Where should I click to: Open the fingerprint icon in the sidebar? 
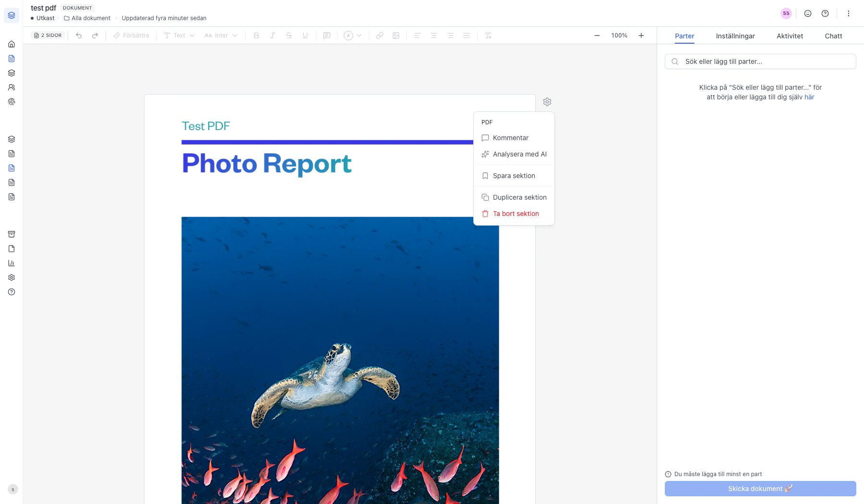tap(12, 102)
